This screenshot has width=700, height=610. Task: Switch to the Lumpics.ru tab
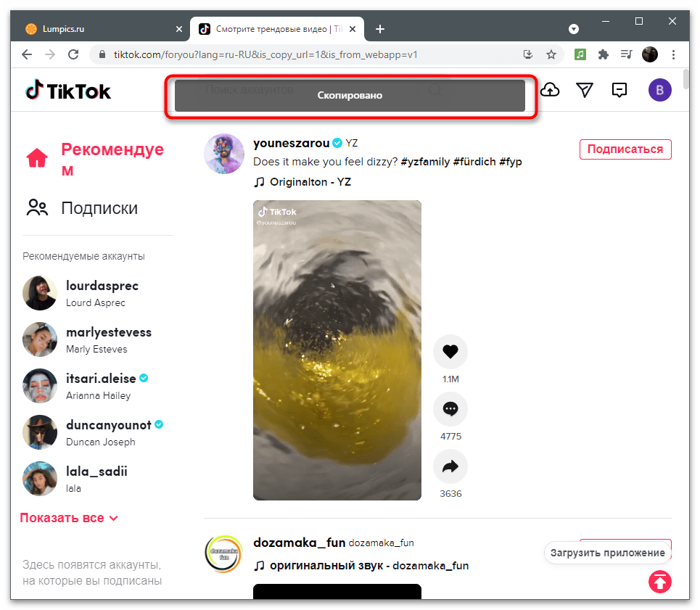pos(102,29)
